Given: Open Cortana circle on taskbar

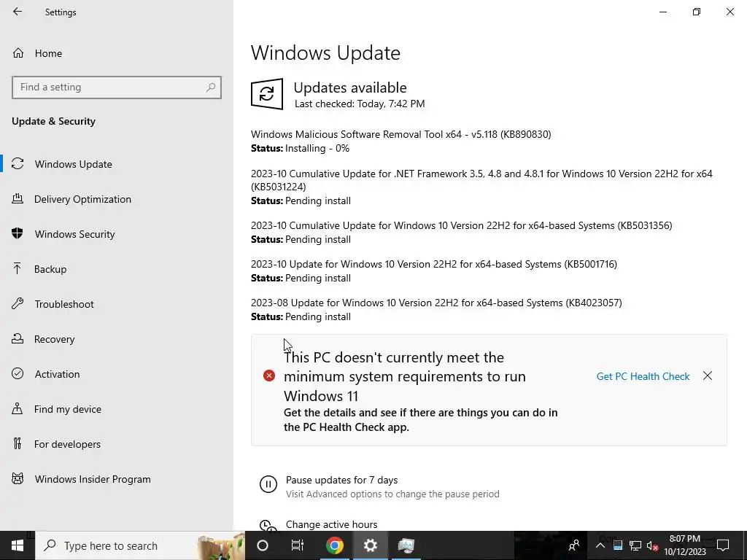Looking at the screenshot, I should 263,545.
